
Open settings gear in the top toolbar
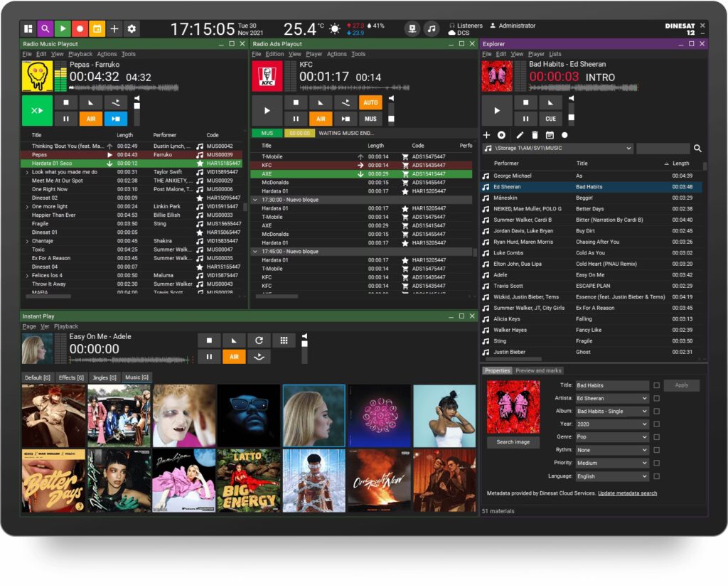[132, 28]
